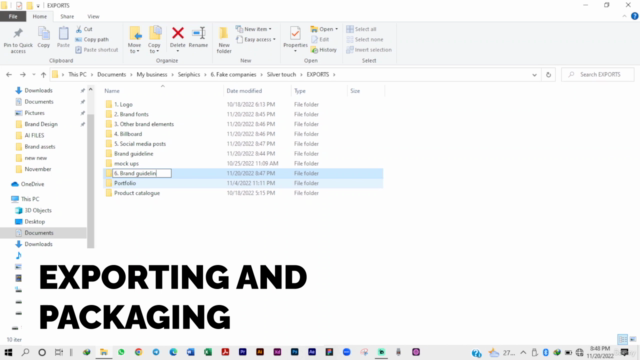Create a New folder from the ribbon
The height and width of the screenshot is (360, 640).
tap(224, 40)
